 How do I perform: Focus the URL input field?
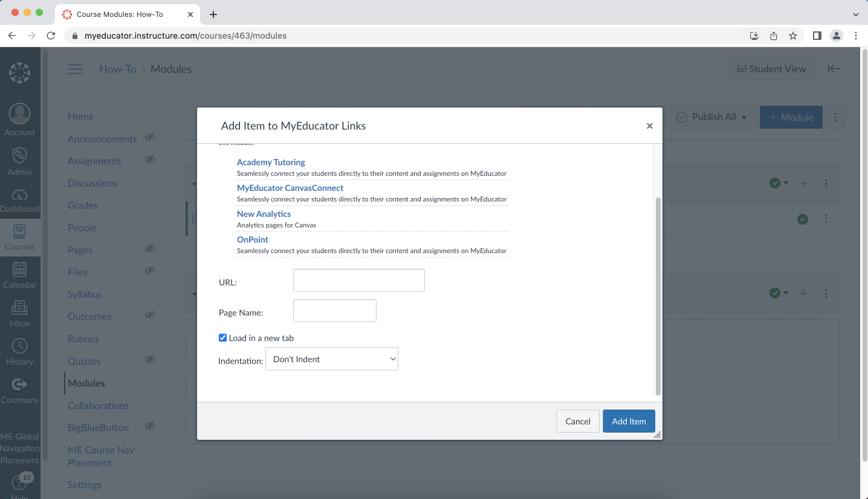click(359, 280)
